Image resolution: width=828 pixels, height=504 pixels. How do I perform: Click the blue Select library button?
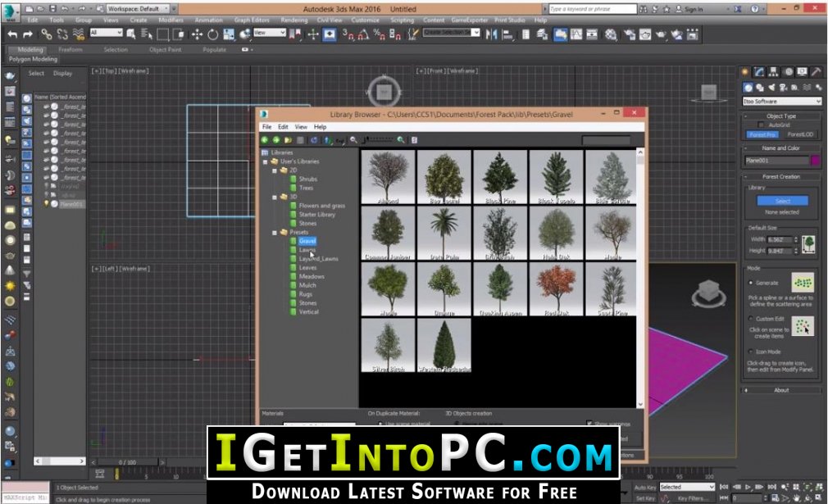point(783,201)
